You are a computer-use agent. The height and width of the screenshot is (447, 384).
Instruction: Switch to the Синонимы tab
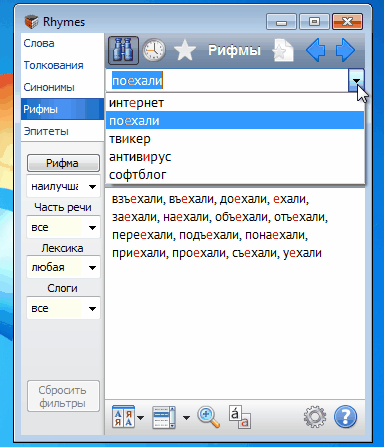(62, 87)
